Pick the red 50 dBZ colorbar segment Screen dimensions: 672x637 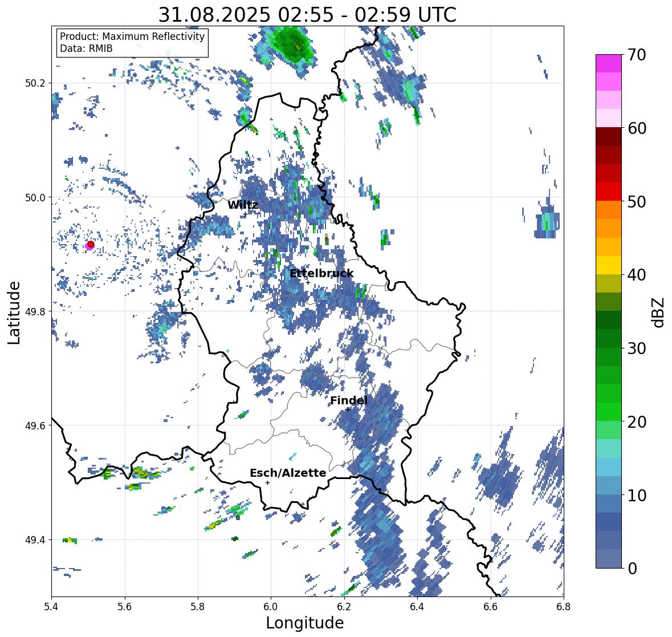[x=609, y=192]
